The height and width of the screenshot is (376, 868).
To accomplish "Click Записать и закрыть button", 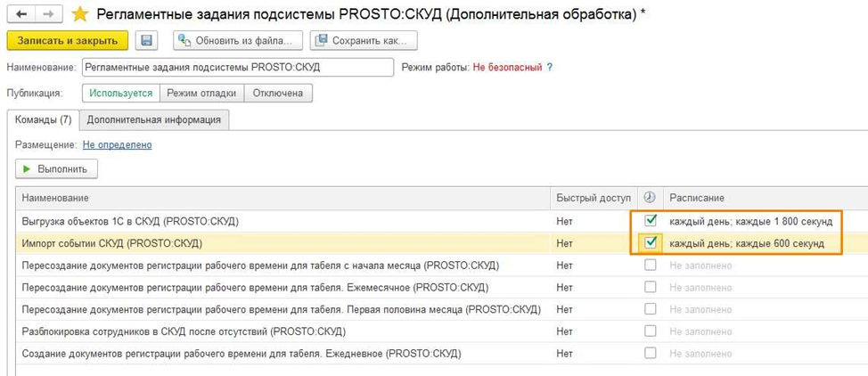I will click(68, 41).
